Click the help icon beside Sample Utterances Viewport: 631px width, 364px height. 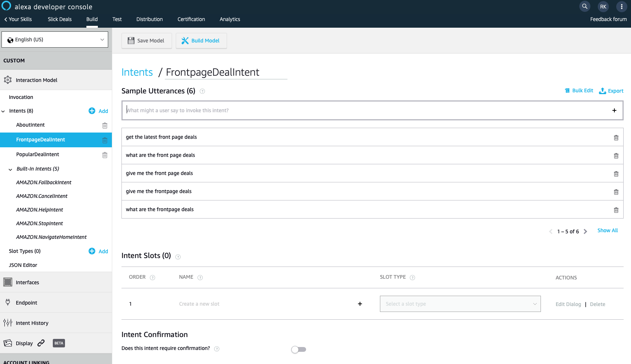(x=202, y=91)
